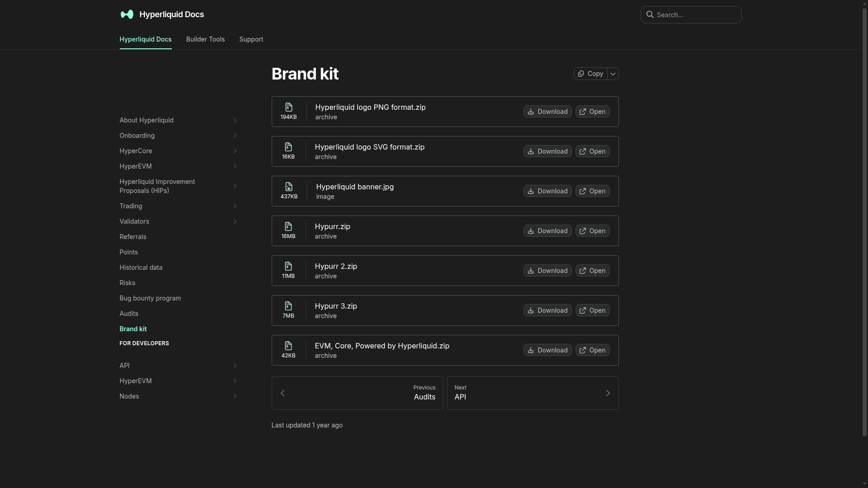Download the Hyperliquid banner.jpg image

pyautogui.click(x=547, y=191)
